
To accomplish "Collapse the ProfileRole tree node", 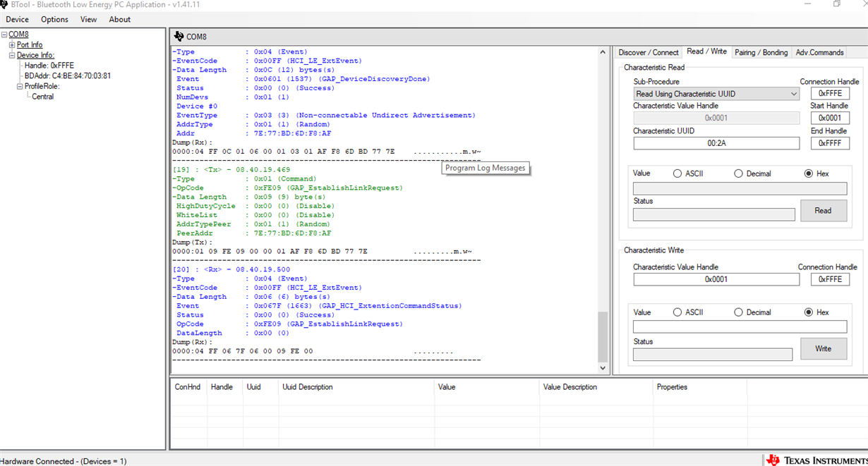I will coord(20,86).
